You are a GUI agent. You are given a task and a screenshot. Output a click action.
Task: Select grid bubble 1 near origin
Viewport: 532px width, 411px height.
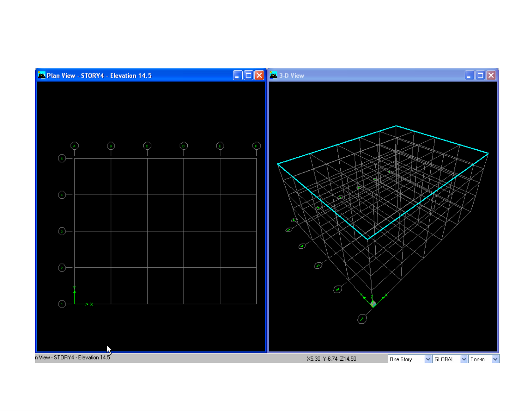62,304
